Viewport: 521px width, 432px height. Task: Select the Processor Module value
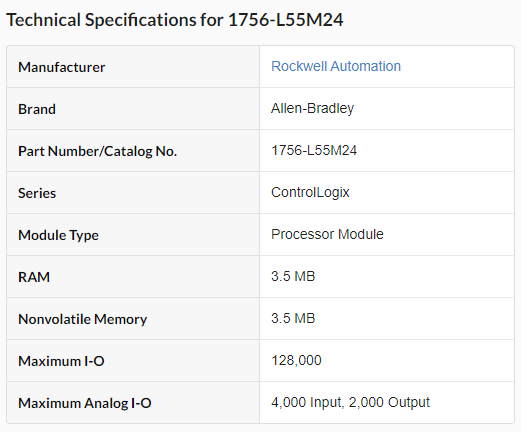[327, 234]
